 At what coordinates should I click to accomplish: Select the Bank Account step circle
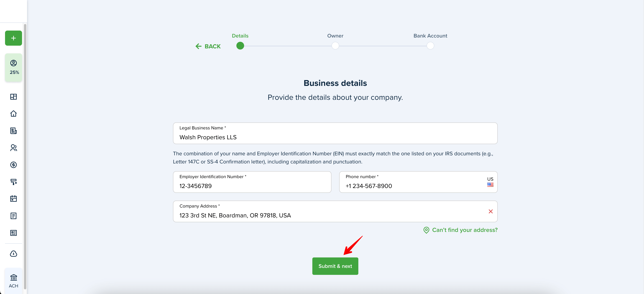tap(430, 46)
